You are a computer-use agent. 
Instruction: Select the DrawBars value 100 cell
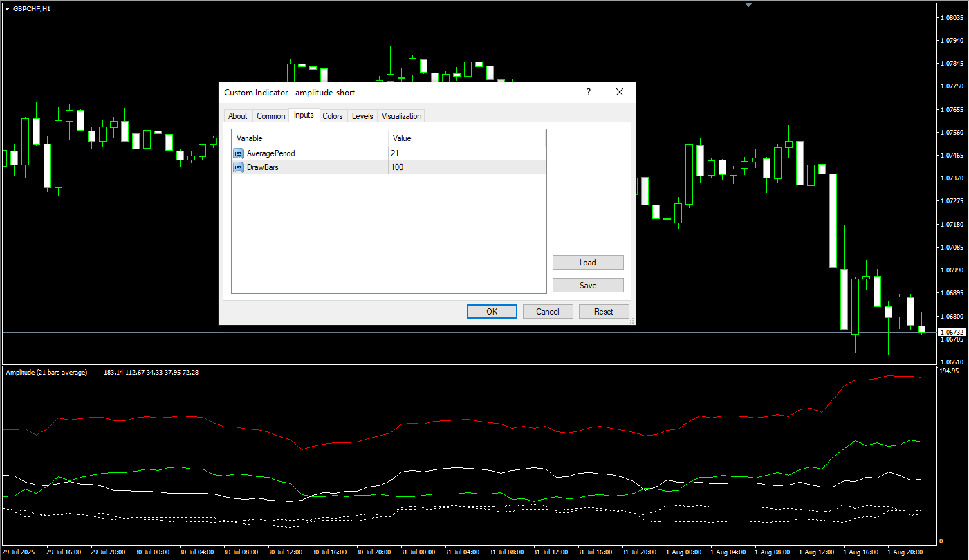[466, 167]
